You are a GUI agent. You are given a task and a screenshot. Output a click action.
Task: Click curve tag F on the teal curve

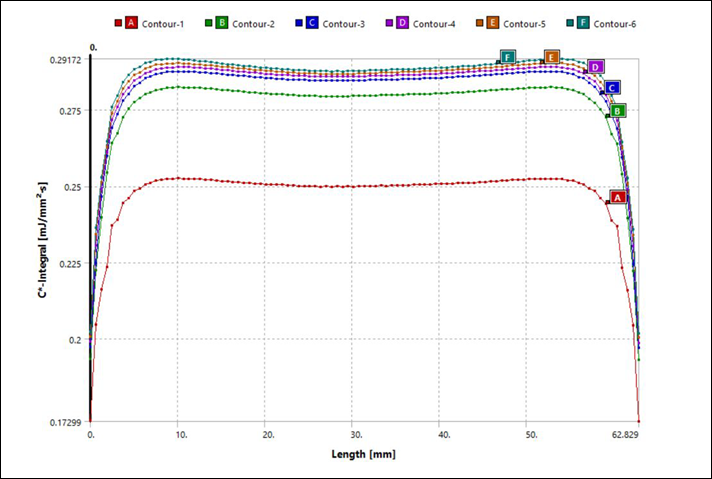coord(508,57)
